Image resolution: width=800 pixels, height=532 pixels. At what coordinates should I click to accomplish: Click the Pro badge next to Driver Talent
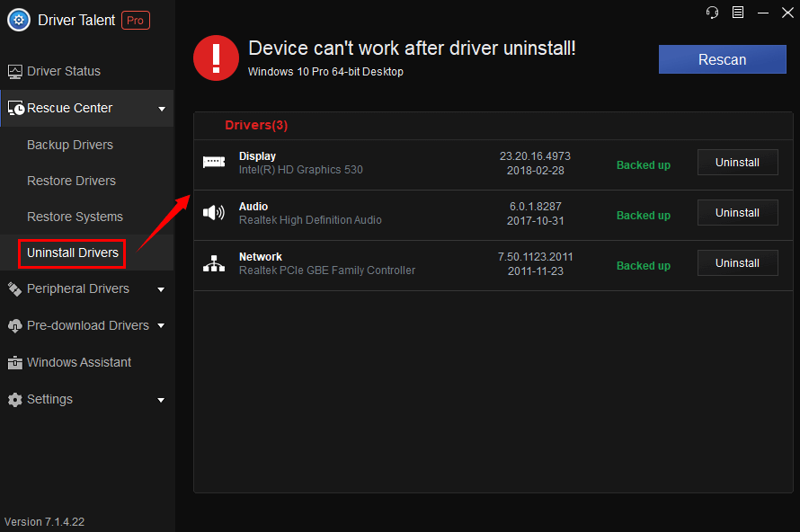point(135,21)
